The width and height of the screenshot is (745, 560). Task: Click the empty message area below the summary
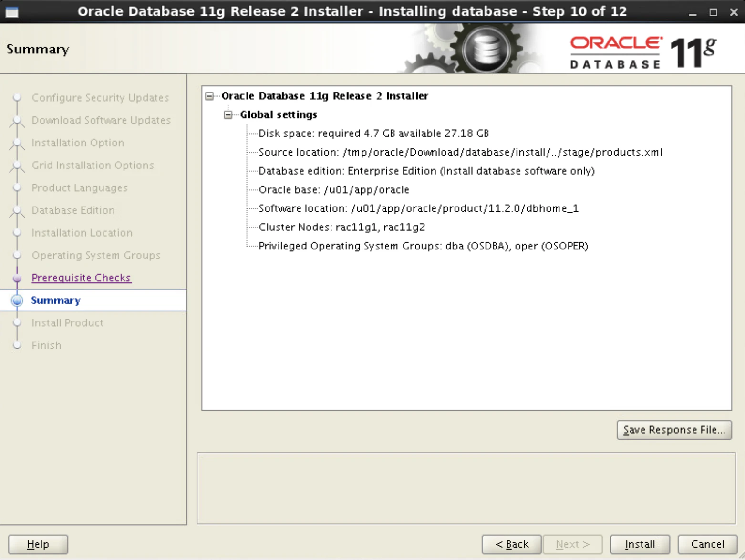pyautogui.click(x=466, y=488)
